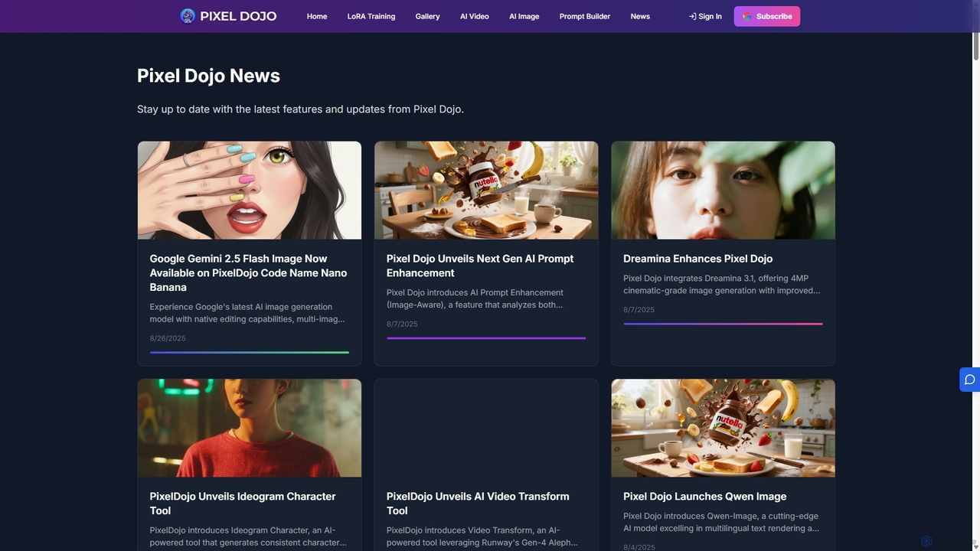The image size is (980, 551).
Task: Click the 8/7/2025 date on the Prompt Enhancement card
Action: click(402, 324)
